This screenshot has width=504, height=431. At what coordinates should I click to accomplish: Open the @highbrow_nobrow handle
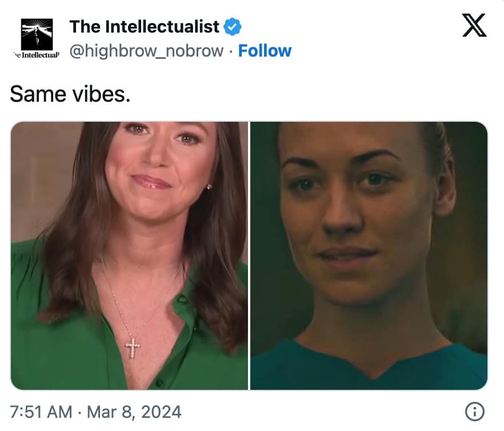(x=146, y=51)
